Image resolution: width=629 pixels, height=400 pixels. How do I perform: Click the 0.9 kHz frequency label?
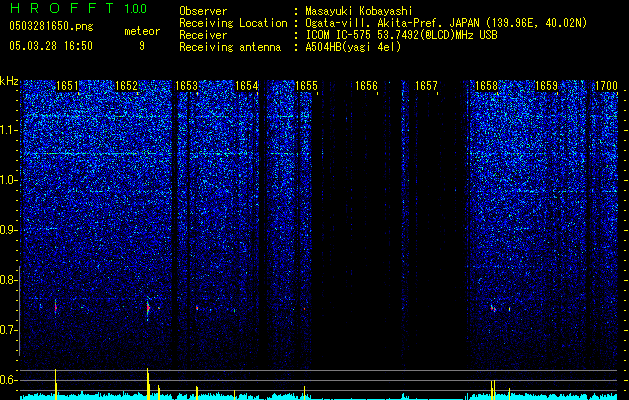click(8, 230)
